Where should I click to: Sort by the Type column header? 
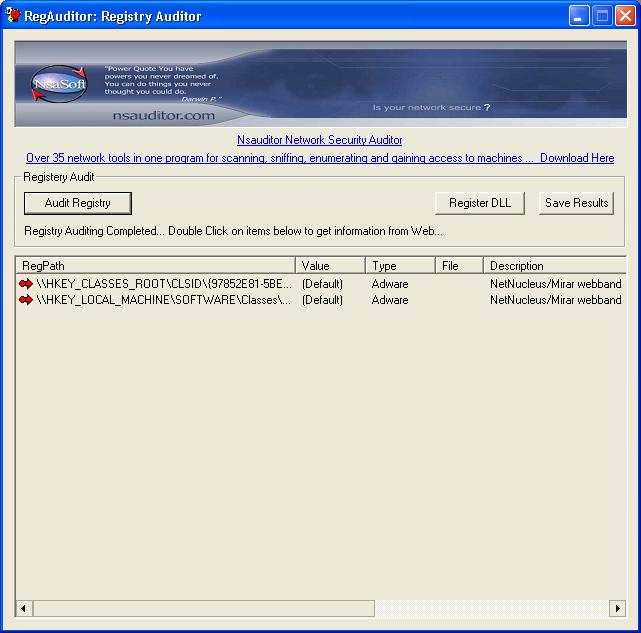click(400, 266)
